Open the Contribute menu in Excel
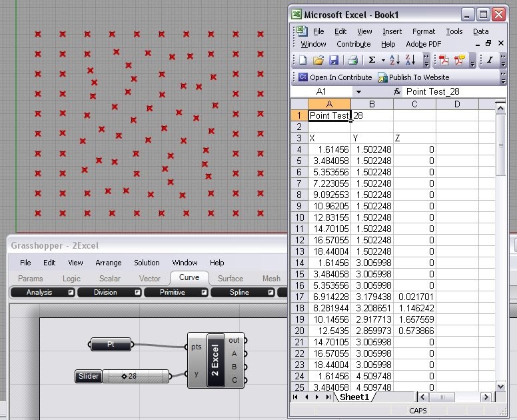Image resolution: width=517 pixels, height=420 pixels. (354, 44)
